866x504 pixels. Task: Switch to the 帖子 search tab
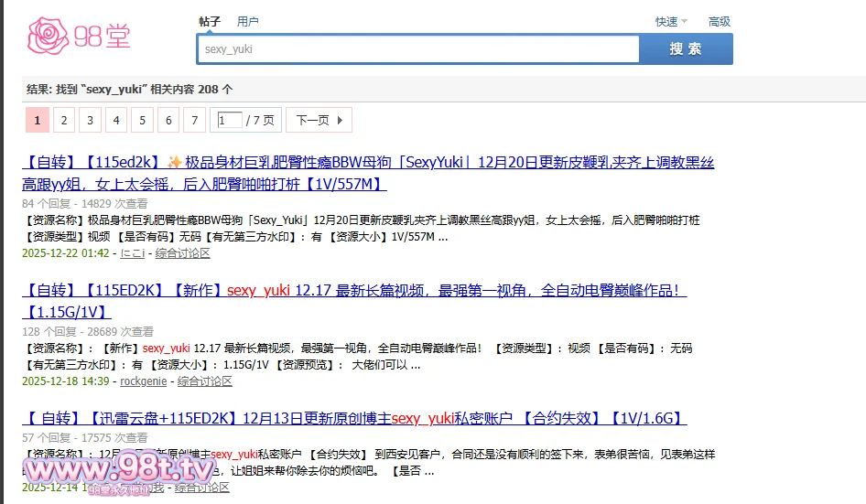(210, 21)
